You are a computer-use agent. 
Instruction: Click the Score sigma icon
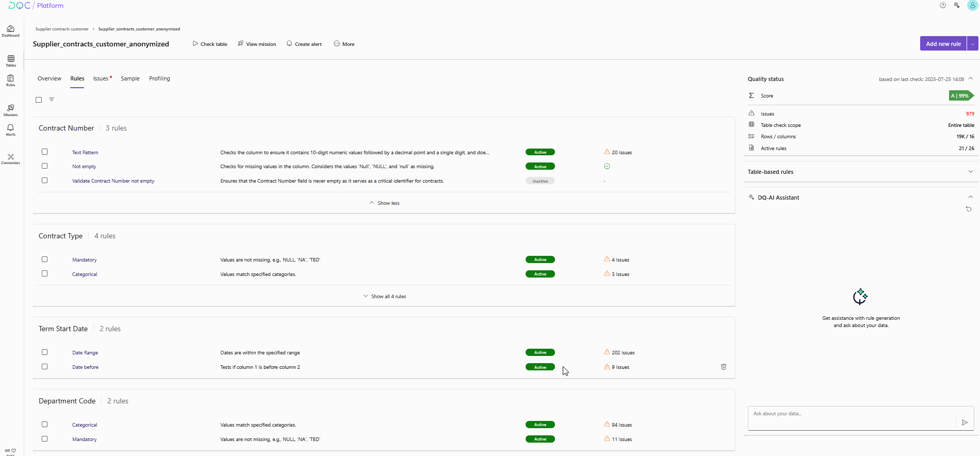click(752, 95)
